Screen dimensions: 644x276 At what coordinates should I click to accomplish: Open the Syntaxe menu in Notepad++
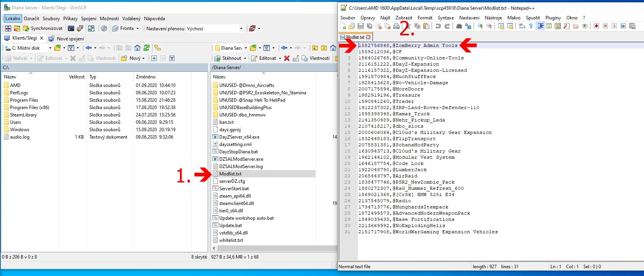coord(446,18)
